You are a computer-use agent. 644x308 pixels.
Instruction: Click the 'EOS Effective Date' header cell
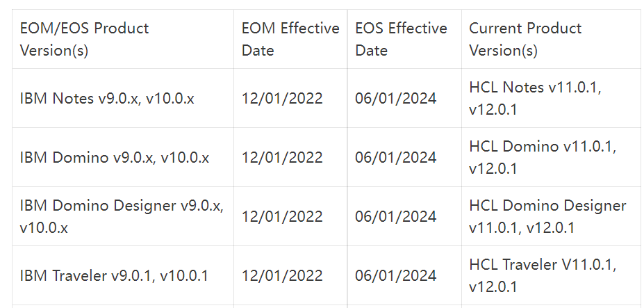402,39
